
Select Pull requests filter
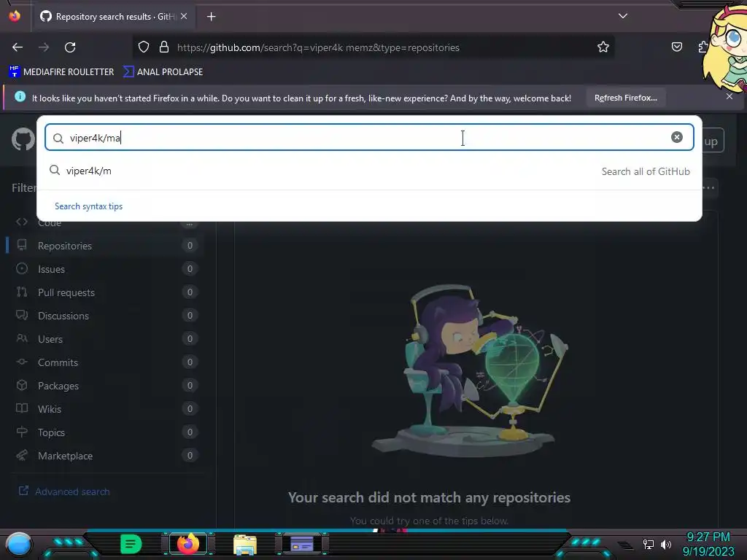[106, 292]
